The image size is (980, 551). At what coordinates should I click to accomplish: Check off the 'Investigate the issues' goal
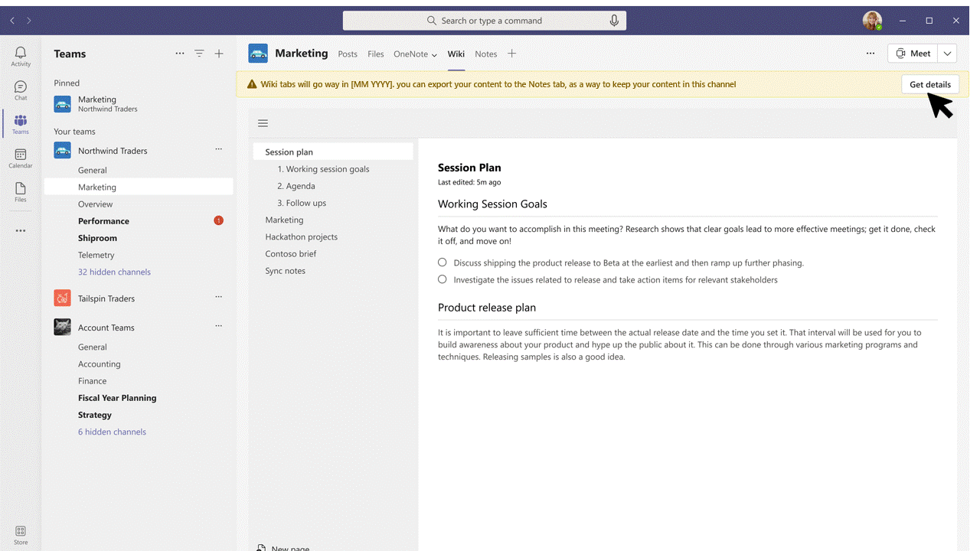(442, 279)
